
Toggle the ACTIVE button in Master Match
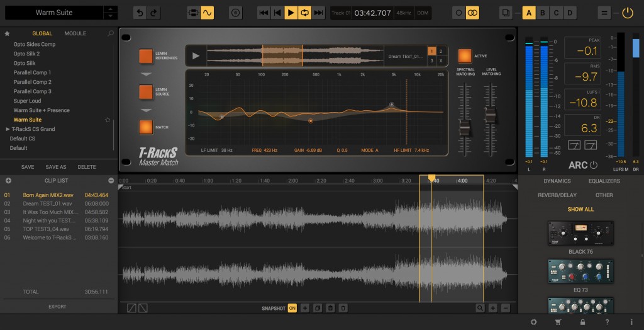coord(465,56)
